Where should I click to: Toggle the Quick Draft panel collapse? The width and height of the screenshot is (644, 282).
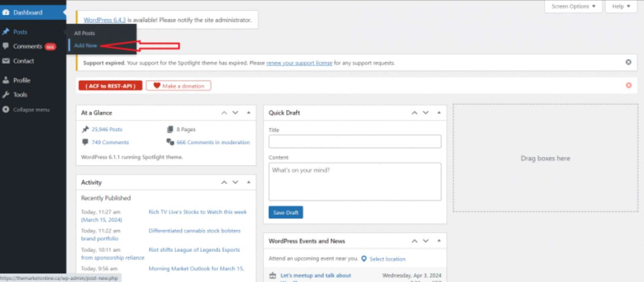(439, 113)
